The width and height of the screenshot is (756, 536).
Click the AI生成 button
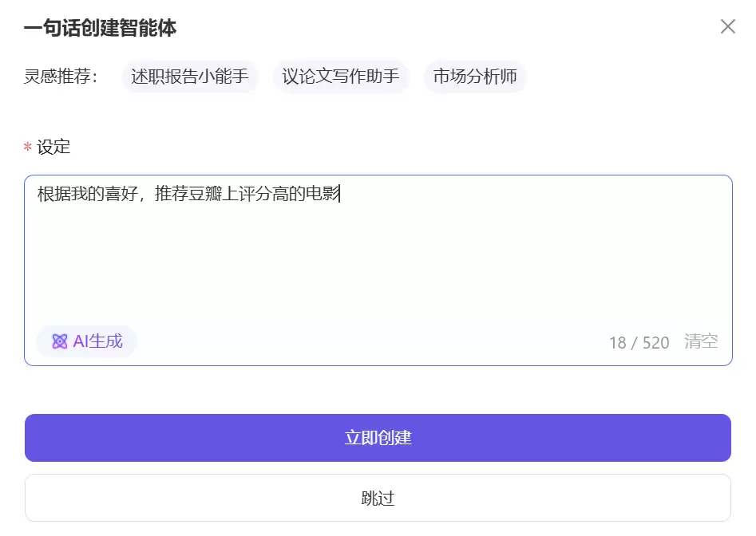(87, 341)
